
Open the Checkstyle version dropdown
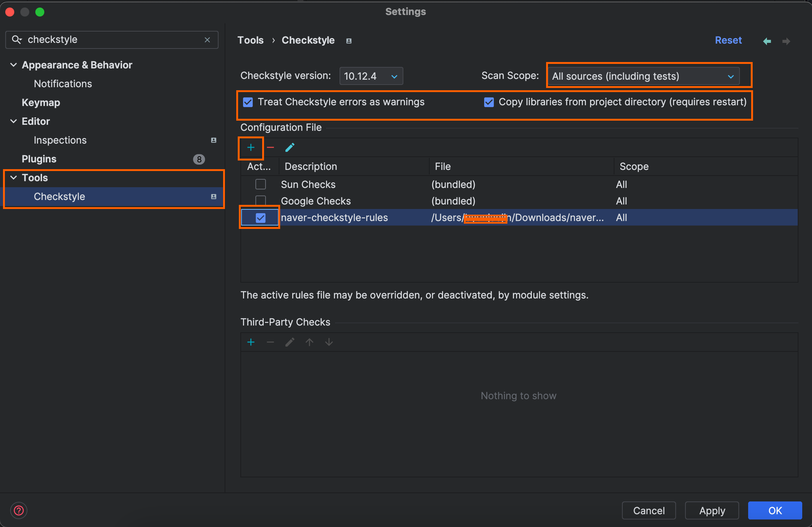pyautogui.click(x=371, y=76)
